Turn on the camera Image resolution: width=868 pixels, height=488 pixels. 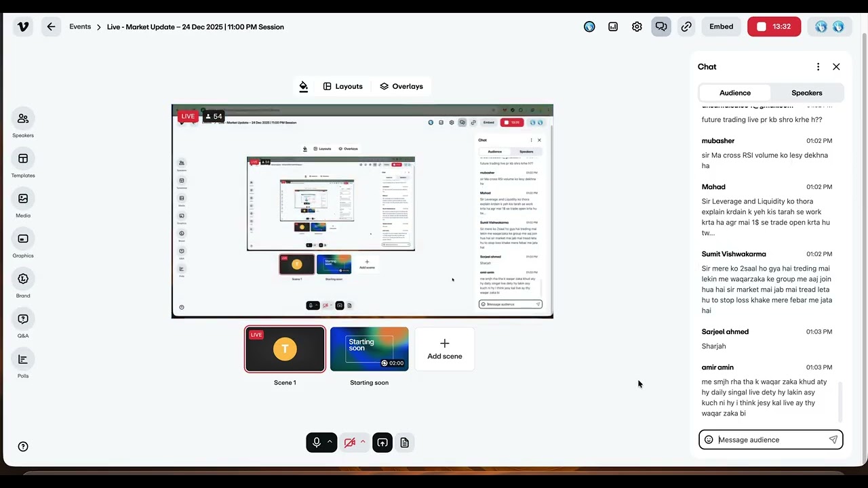click(349, 443)
